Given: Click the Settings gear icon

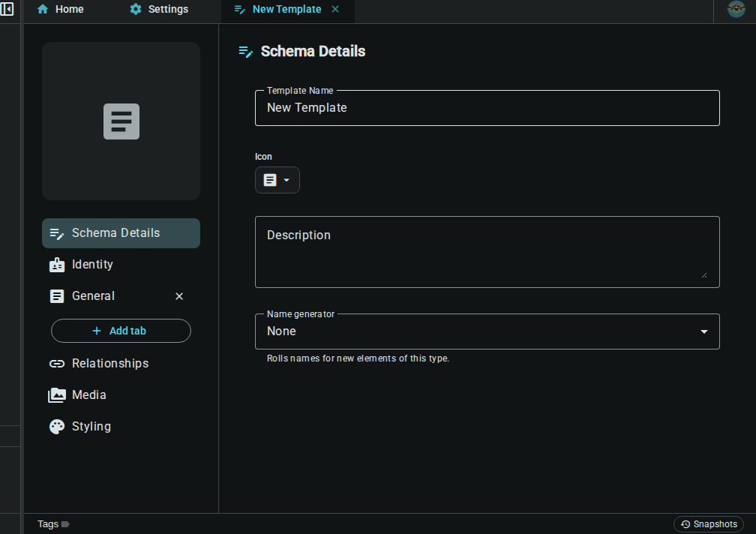Looking at the screenshot, I should coord(136,9).
